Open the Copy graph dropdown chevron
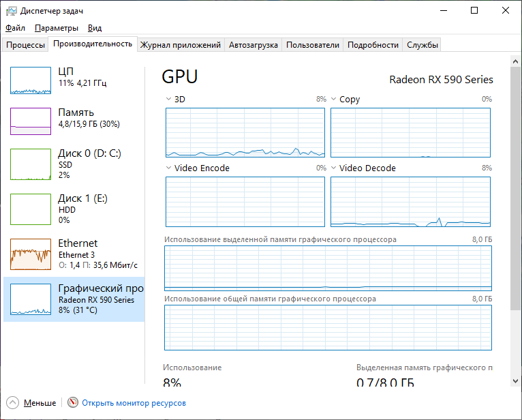Image resolution: width=522 pixels, height=420 pixels. [x=334, y=100]
